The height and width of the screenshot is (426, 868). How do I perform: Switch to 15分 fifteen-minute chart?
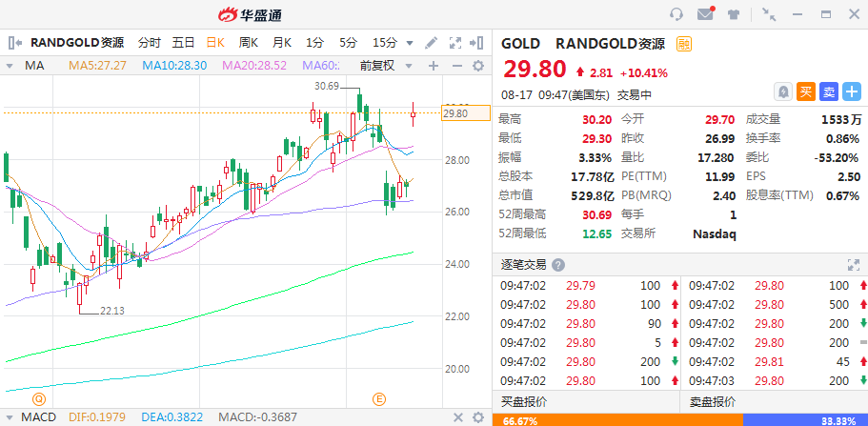(x=385, y=43)
